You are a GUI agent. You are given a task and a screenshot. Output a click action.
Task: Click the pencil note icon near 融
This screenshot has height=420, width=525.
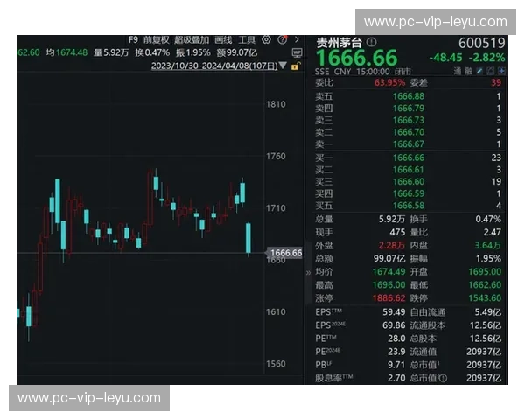pos(480,71)
